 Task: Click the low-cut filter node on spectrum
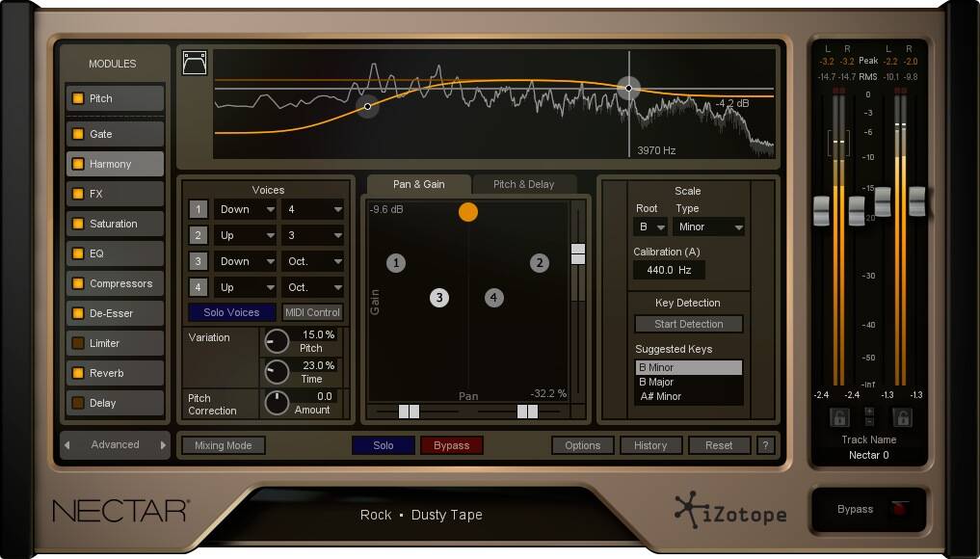(367, 106)
